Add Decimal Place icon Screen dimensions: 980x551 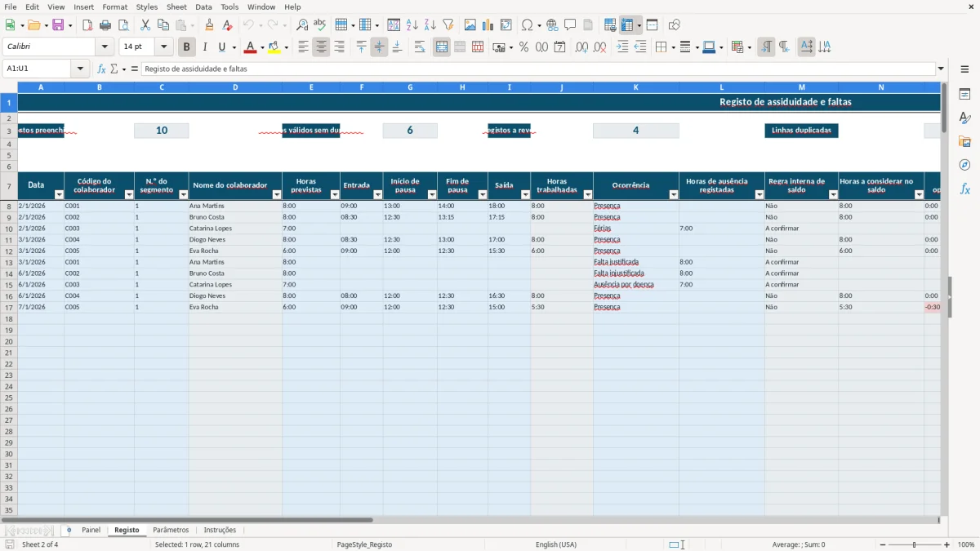[x=582, y=47]
